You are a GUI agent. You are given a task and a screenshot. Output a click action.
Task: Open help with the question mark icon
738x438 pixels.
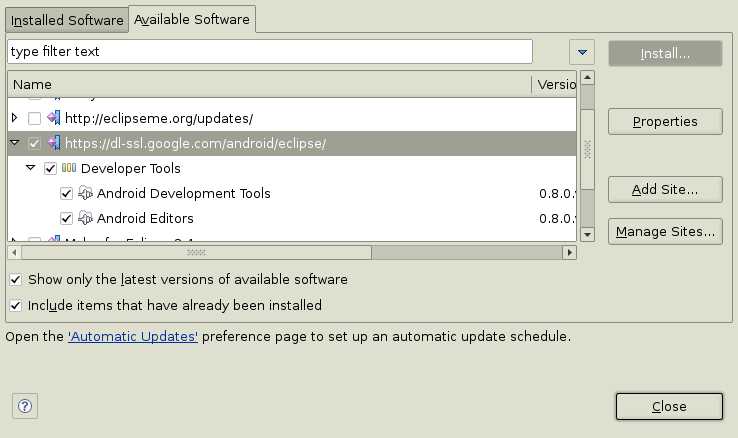pyautogui.click(x=24, y=406)
